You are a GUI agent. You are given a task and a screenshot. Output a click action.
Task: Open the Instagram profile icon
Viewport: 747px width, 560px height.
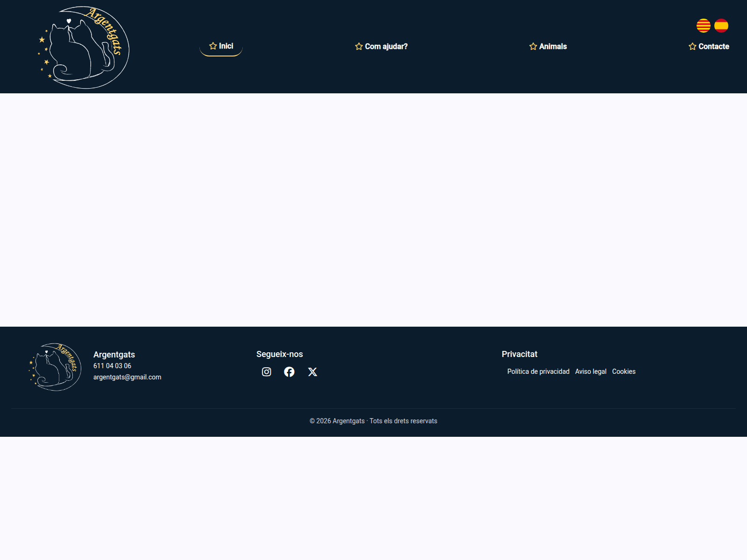(267, 372)
